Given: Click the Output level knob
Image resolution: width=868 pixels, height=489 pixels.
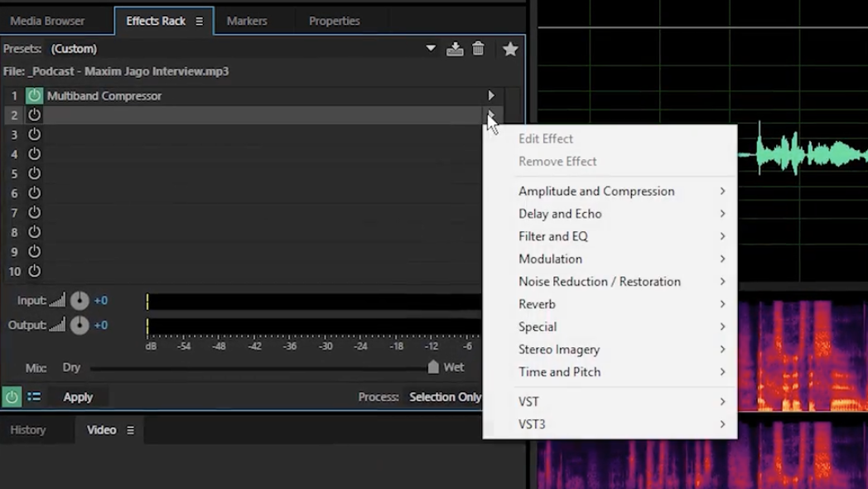Looking at the screenshot, I should coord(80,326).
